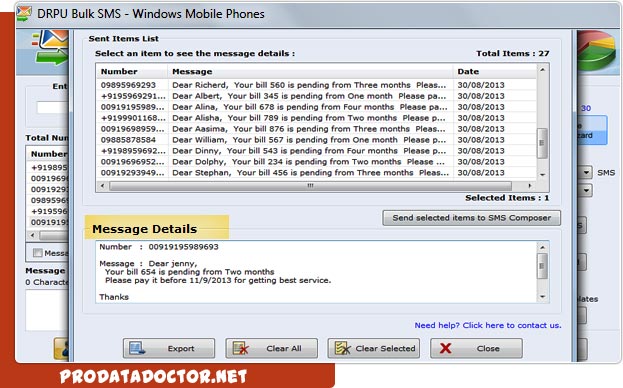Click Message Details scroll down arrow
This screenshot has width=623, height=388.
tap(542, 297)
